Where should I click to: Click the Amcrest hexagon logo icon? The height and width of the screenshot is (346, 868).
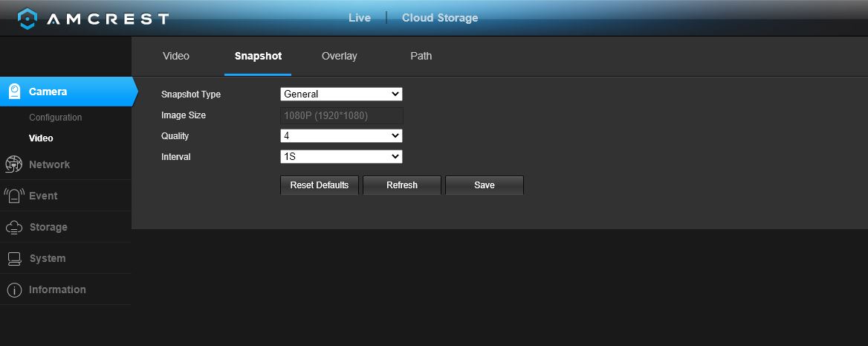pyautogui.click(x=27, y=19)
